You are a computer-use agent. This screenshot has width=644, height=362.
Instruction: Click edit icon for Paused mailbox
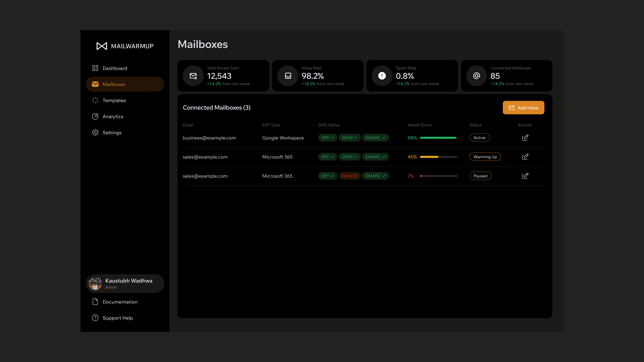pos(525,176)
